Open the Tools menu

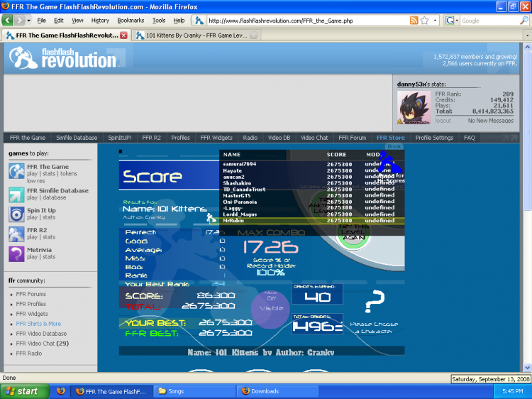pos(159,21)
